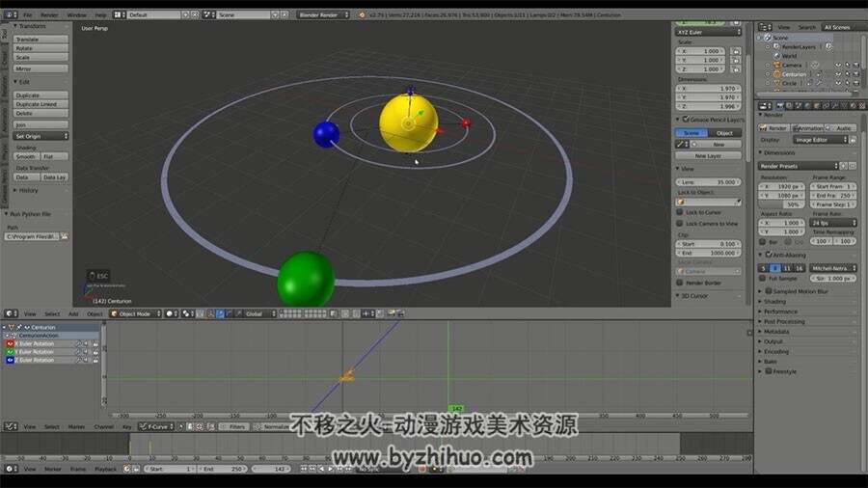This screenshot has width=868, height=488.
Task: Open the Window menu in info header
Action: pyautogui.click(x=76, y=14)
